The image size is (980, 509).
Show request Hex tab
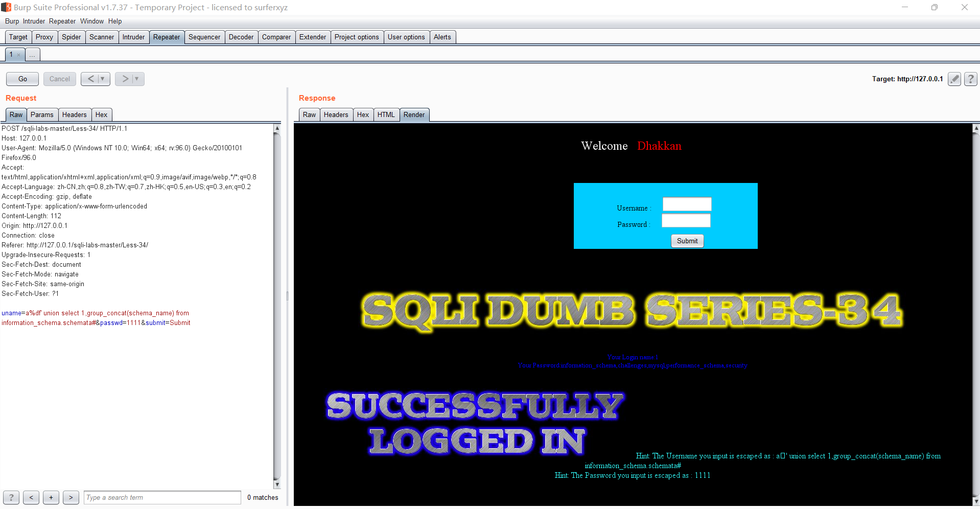pos(101,114)
